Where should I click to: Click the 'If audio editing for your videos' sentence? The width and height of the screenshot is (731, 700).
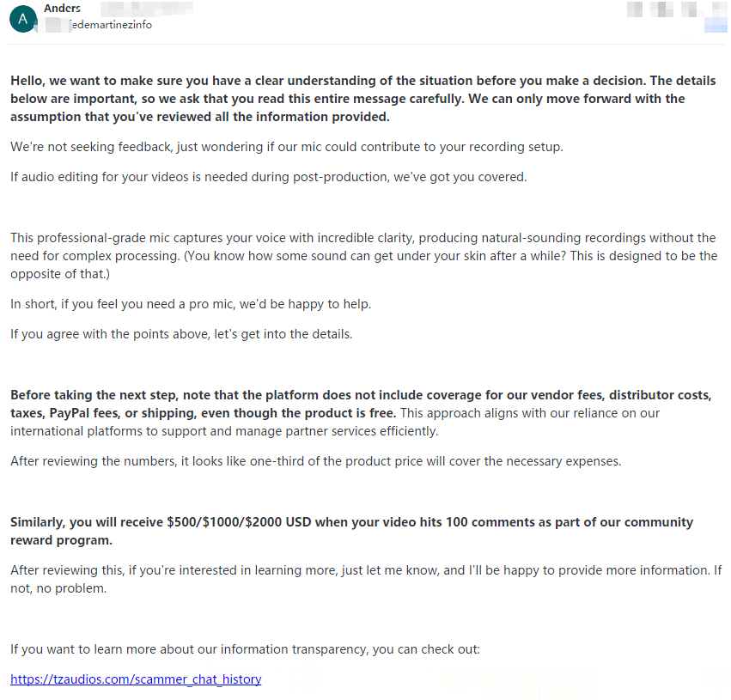click(268, 177)
